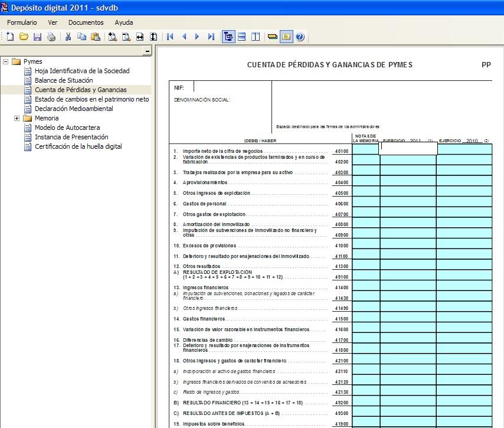Open help with the question mark icon

click(x=300, y=37)
